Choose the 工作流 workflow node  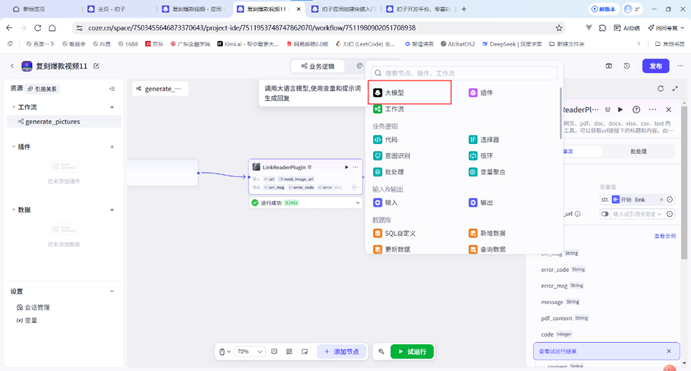[x=389, y=109]
